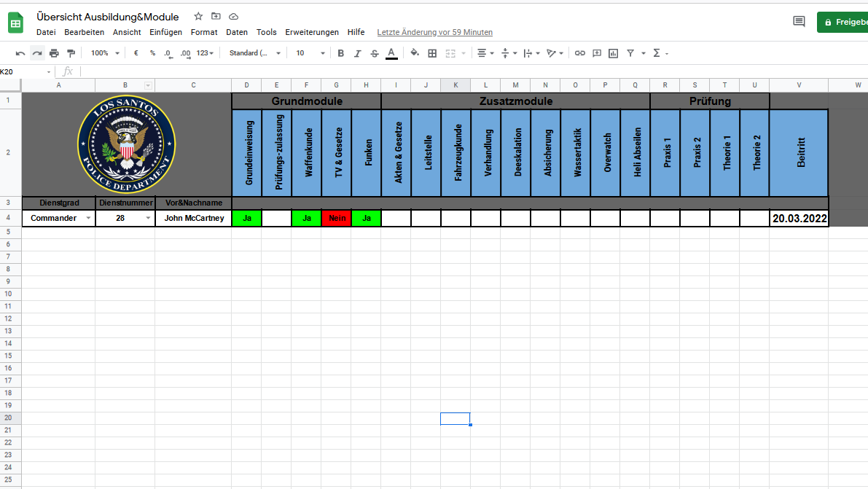Viewport: 868px width, 489px height.
Task: Open Google Sheets home icon
Action: tap(15, 23)
